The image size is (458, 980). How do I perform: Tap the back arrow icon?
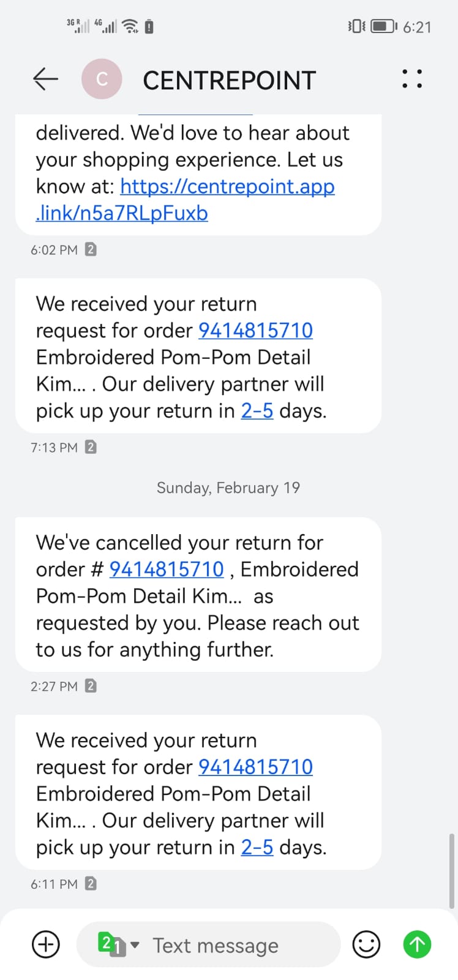tap(45, 79)
